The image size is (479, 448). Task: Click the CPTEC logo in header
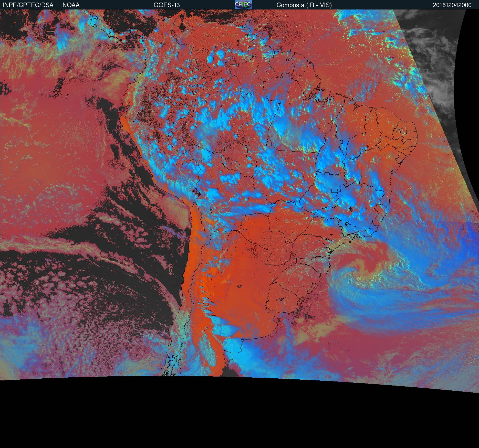[243, 5]
